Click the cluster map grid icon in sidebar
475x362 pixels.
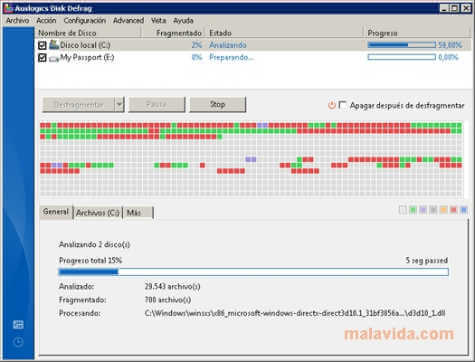pos(18,324)
